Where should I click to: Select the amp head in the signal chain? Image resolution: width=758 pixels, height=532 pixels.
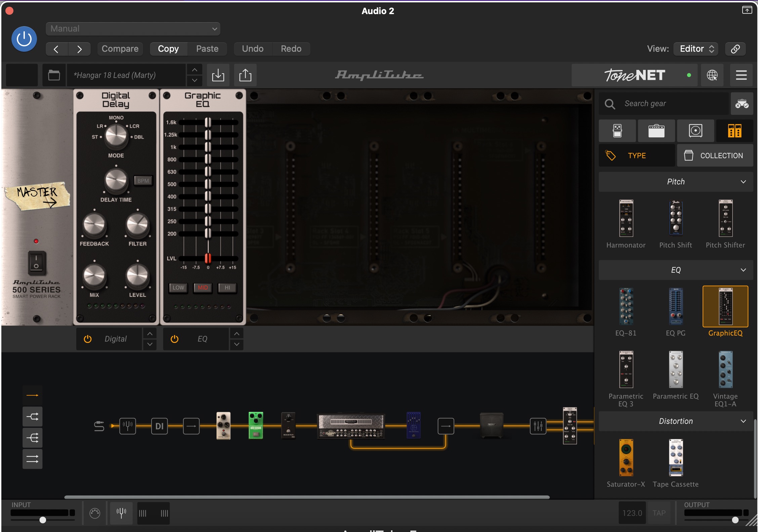[351, 426]
